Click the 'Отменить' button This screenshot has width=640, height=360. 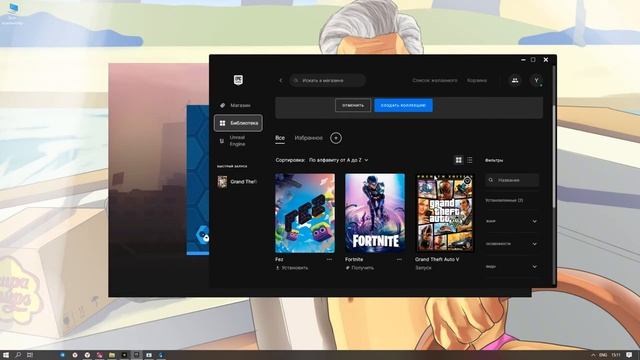coord(353,105)
